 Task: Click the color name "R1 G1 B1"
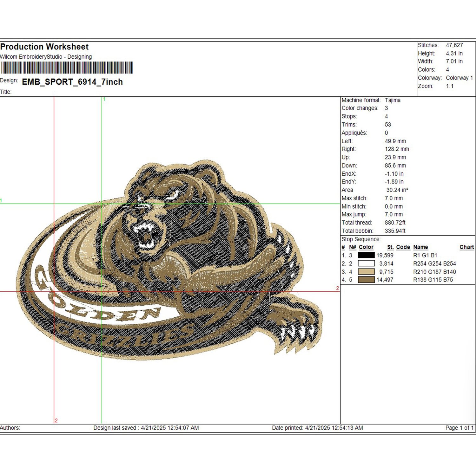tap(425, 255)
